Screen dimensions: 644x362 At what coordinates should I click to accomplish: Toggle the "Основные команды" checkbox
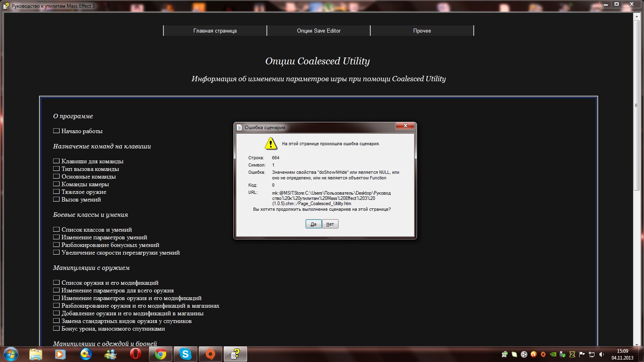56,176
